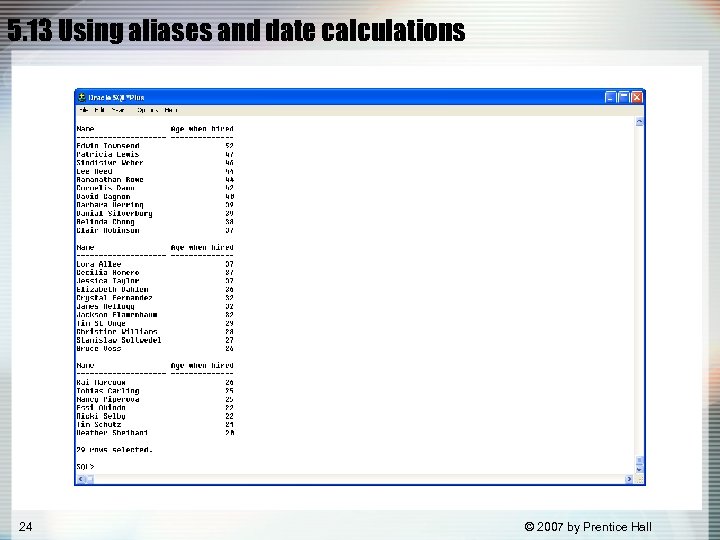Click the horizontal scrollbar left arrow

point(81,479)
